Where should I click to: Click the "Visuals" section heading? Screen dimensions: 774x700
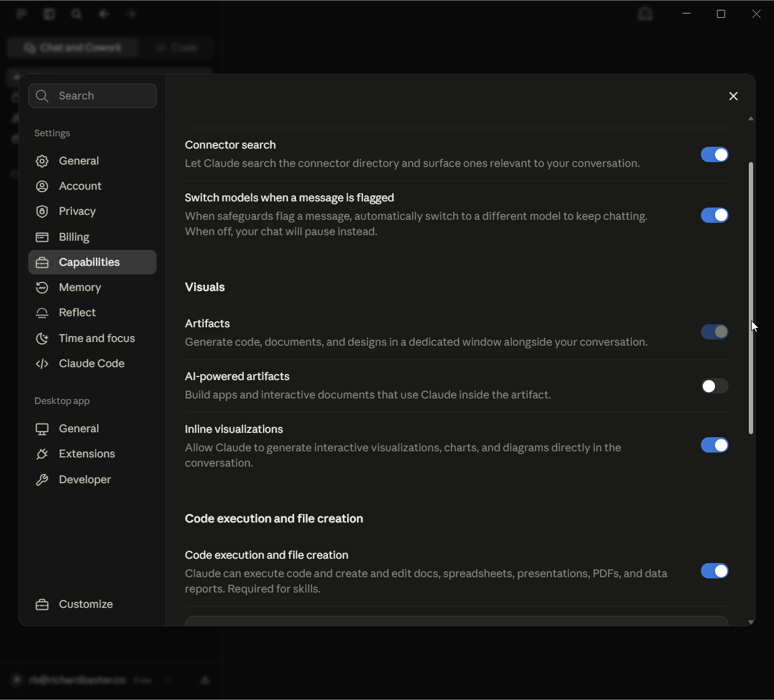coord(205,287)
